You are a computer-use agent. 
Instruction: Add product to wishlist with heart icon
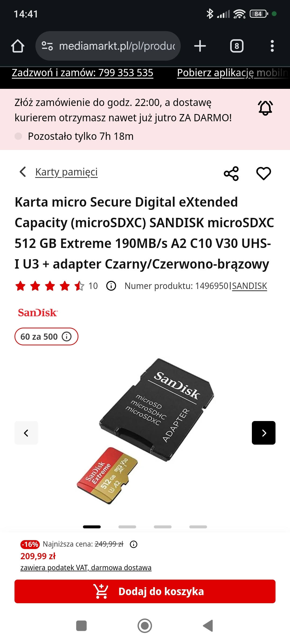[264, 173]
